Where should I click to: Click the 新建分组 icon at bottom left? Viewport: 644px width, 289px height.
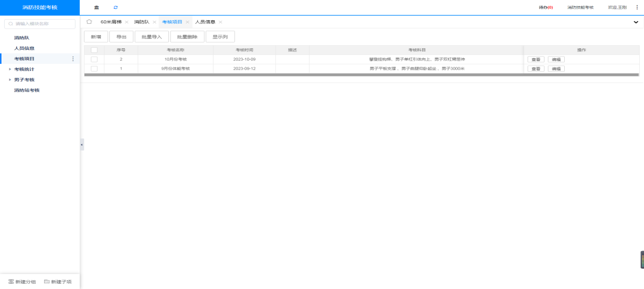[11, 282]
